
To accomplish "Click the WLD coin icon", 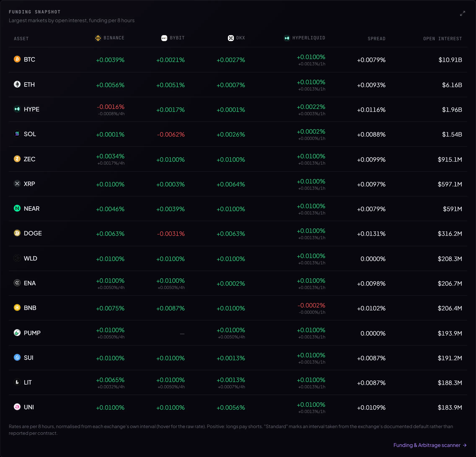I will tap(17, 258).
